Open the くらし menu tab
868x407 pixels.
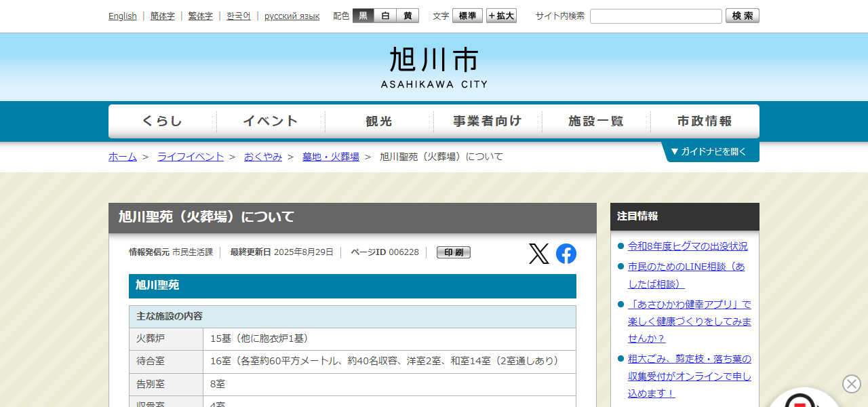tap(163, 121)
